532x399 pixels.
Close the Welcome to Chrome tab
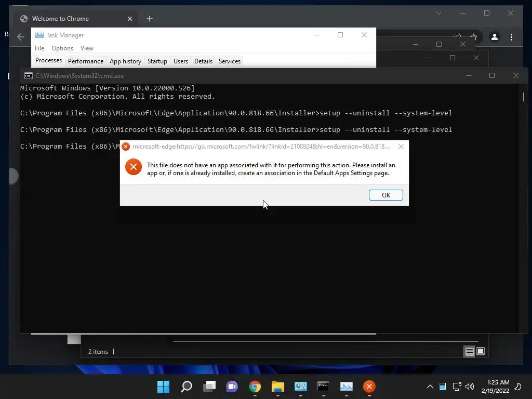[x=129, y=19]
